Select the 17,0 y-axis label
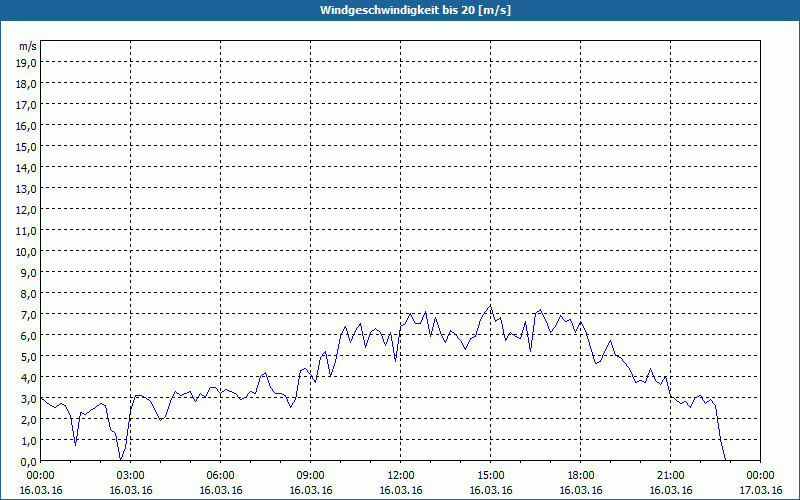The image size is (800, 500). (x=28, y=105)
